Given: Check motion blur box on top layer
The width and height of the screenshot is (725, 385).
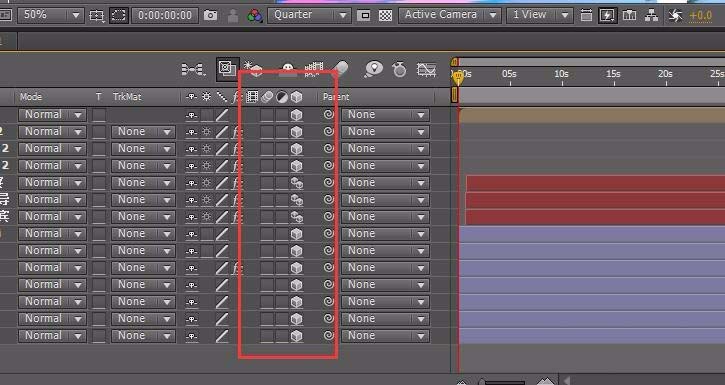Looking at the screenshot, I should (x=267, y=115).
